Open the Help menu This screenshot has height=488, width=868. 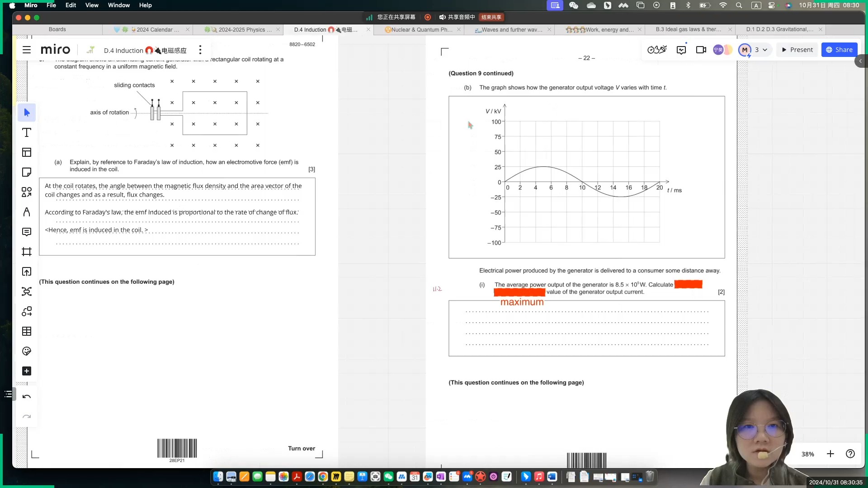pos(145,5)
